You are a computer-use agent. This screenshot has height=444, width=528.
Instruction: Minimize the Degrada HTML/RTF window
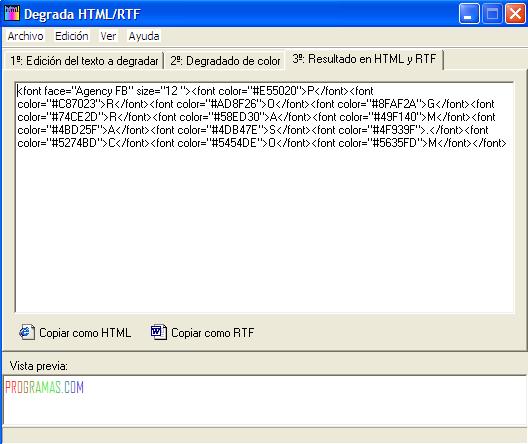pyautogui.click(x=469, y=14)
